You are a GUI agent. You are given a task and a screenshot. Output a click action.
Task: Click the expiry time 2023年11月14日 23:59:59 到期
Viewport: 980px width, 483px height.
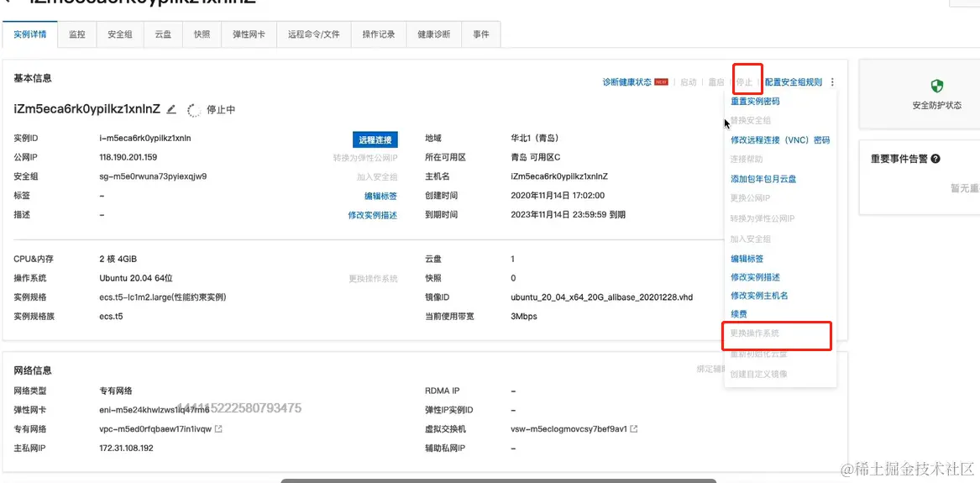(x=569, y=214)
